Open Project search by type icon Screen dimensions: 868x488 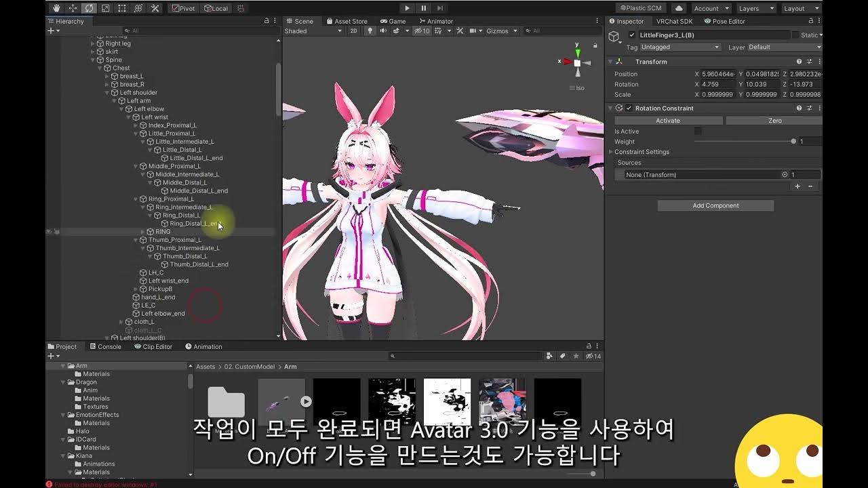coord(549,356)
